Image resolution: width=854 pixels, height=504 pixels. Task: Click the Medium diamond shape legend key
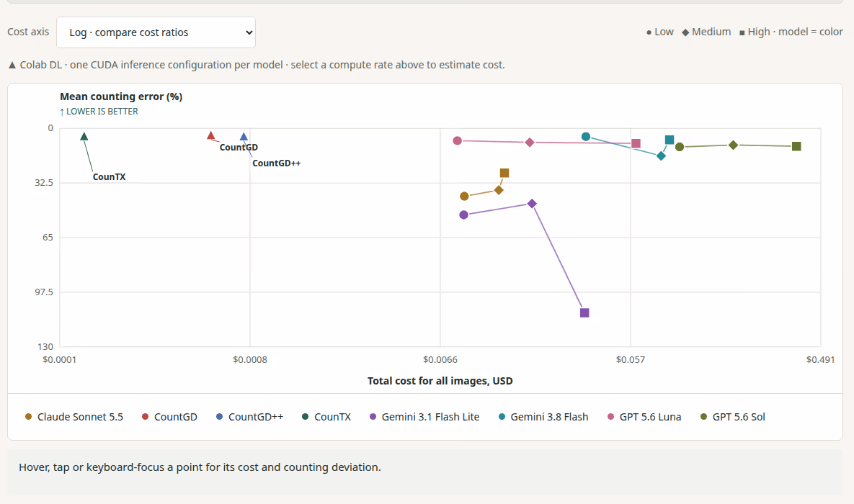[706, 32]
